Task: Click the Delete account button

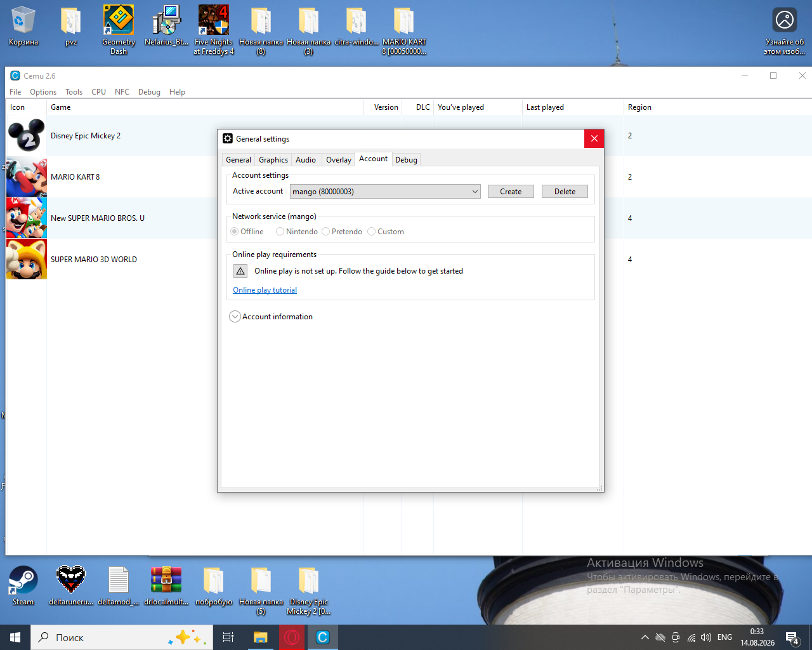Action: 565,191
